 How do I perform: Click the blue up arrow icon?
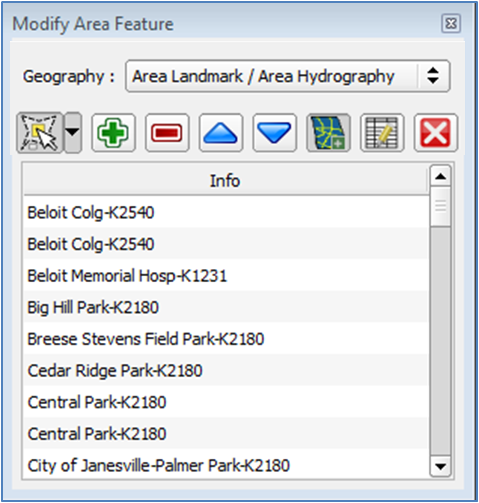coord(221,133)
